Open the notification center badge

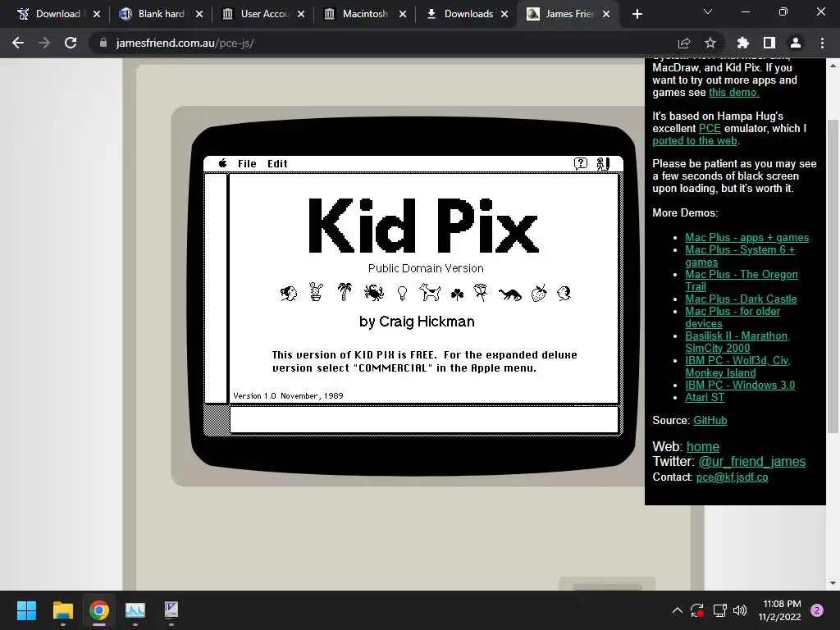[x=817, y=610]
